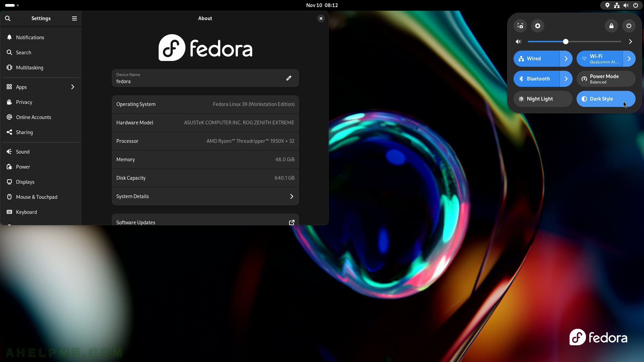Click the Processor row

coord(205,141)
